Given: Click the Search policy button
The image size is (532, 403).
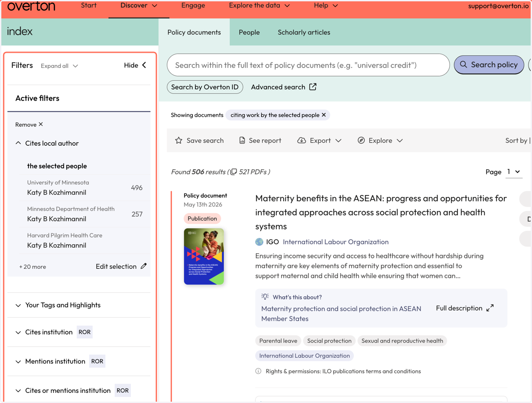Looking at the screenshot, I should 489,65.
